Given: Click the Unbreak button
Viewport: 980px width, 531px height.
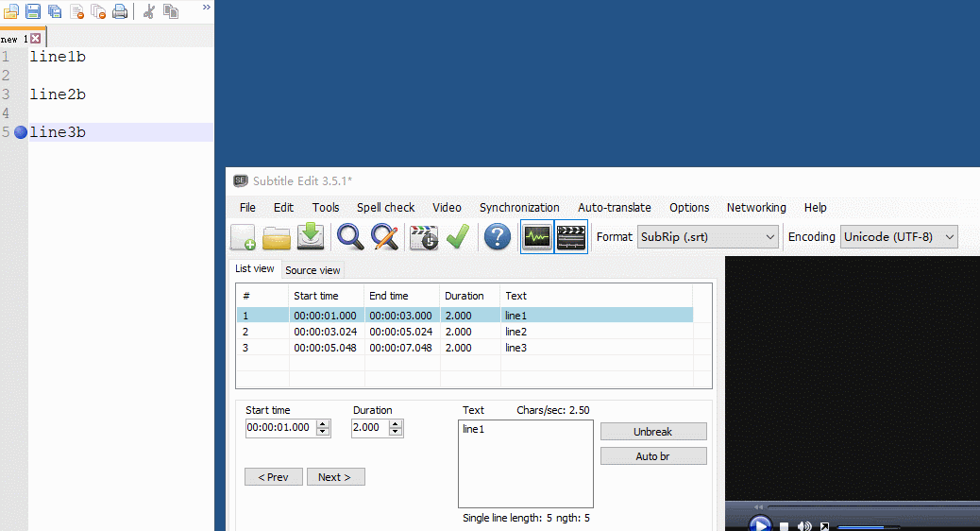Looking at the screenshot, I should (653, 432).
